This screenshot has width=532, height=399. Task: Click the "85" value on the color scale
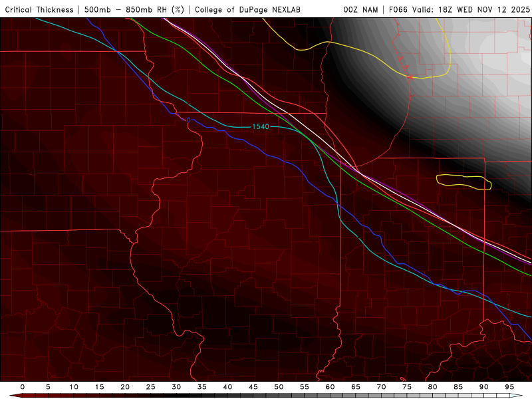coord(458,387)
